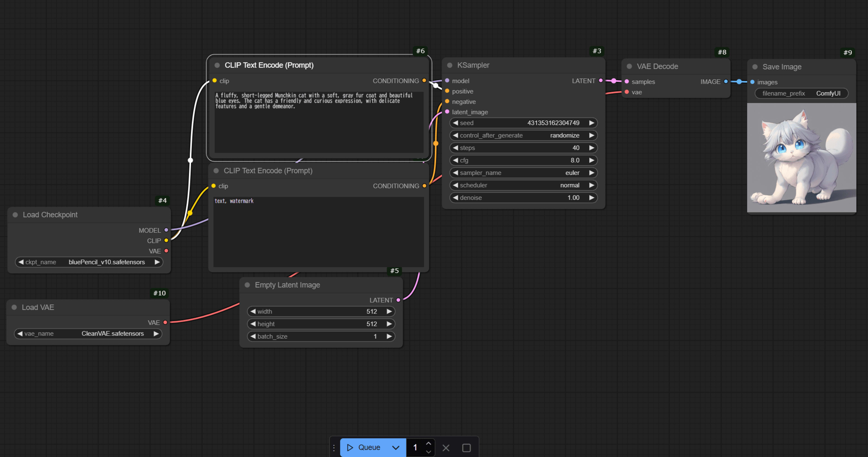This screenshot has width=868, height=457.
Task: Click next arrow on vae_name CleanVAE.safetensors
Action: [156, 333]
